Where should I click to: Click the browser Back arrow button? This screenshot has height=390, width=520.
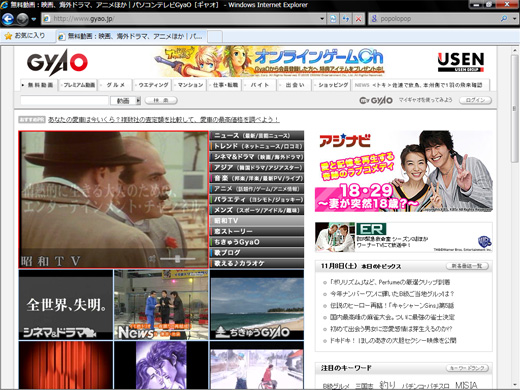point(7,19)
